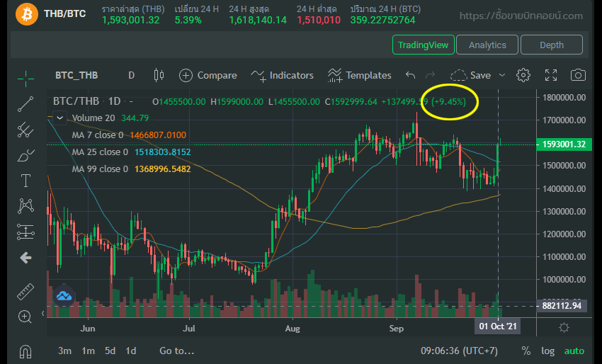Screen dimensions: 602x364
Task: Click the latest price value 1,593,001.32
Action: click(130, 20)
